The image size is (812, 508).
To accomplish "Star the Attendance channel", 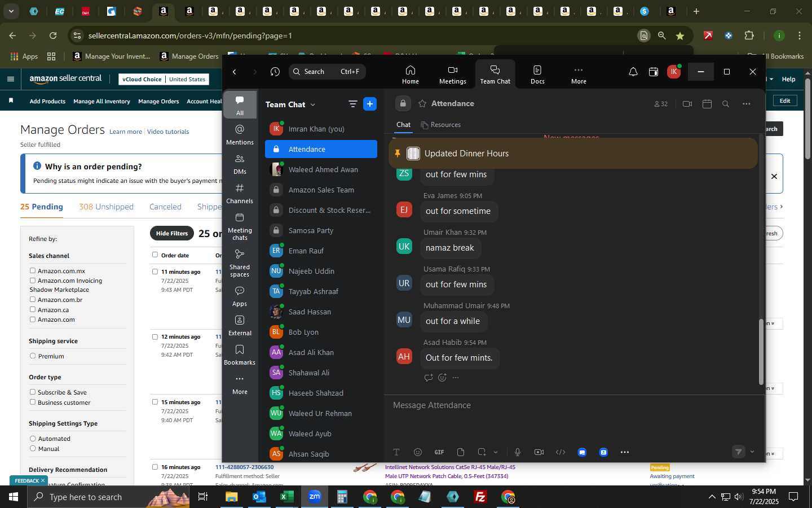I will click(422, 104).
